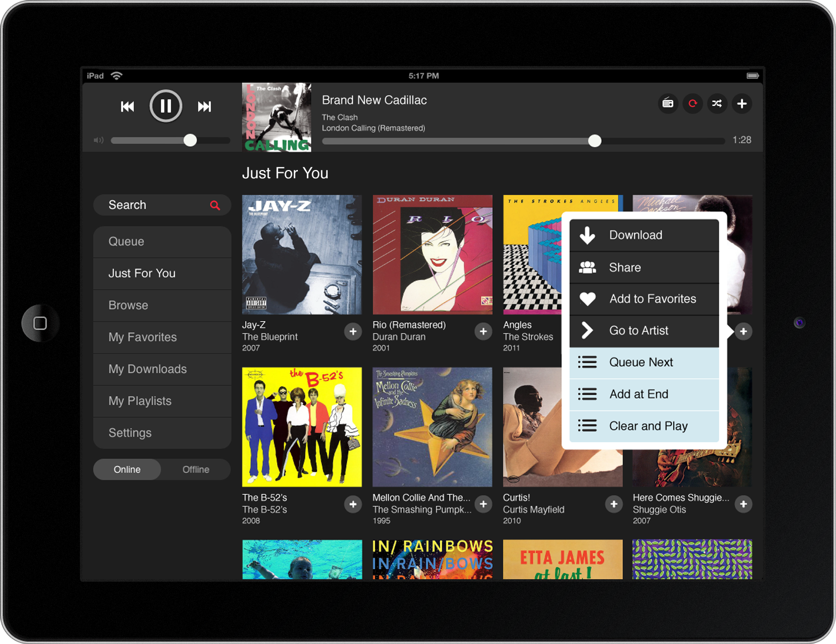Toggle shuffle playback

click(717, 104)
